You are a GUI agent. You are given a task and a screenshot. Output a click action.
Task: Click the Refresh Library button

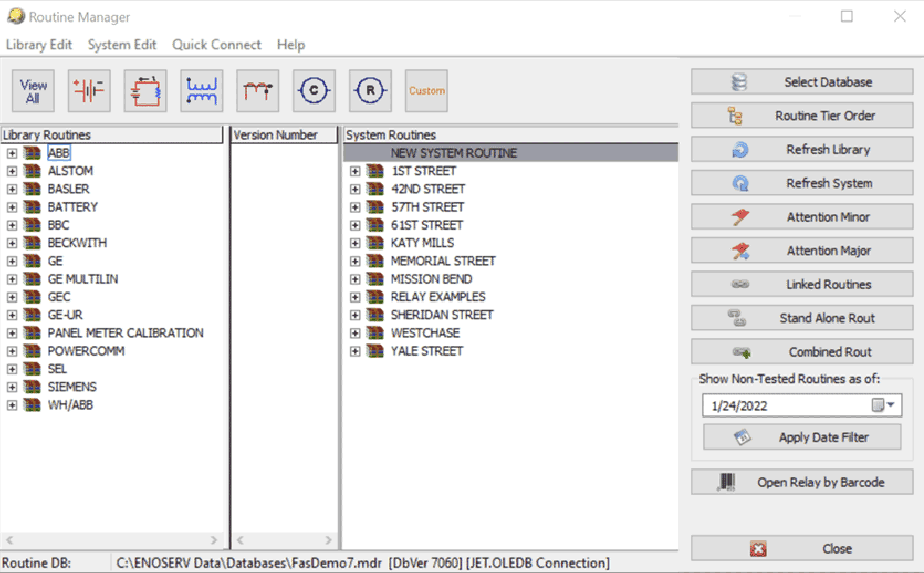pyautogui.click(x=802, y=149)
